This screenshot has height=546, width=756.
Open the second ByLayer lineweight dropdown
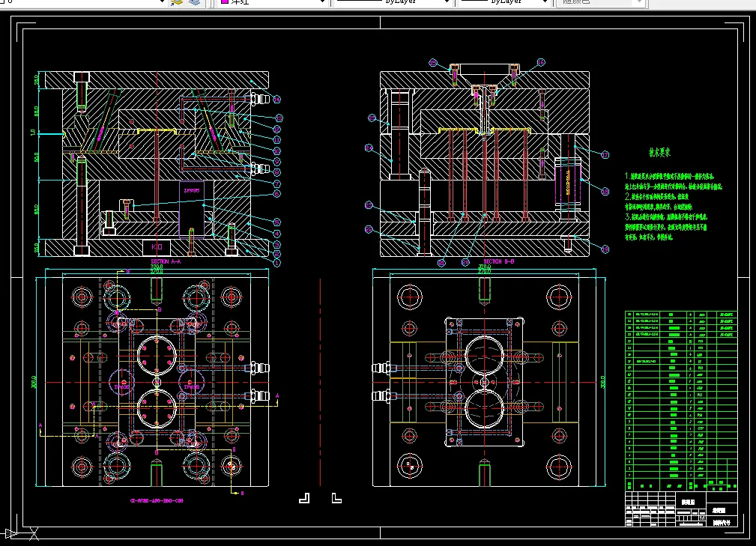[x=545, y=2]
